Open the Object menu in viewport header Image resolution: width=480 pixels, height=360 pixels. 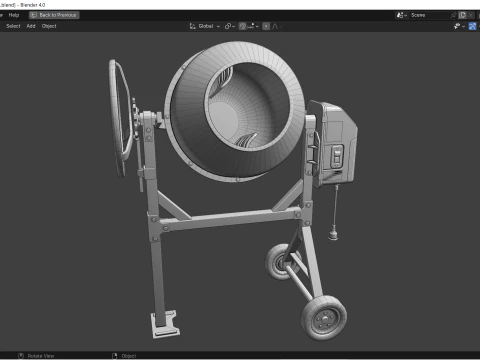[x=49, y=26]
